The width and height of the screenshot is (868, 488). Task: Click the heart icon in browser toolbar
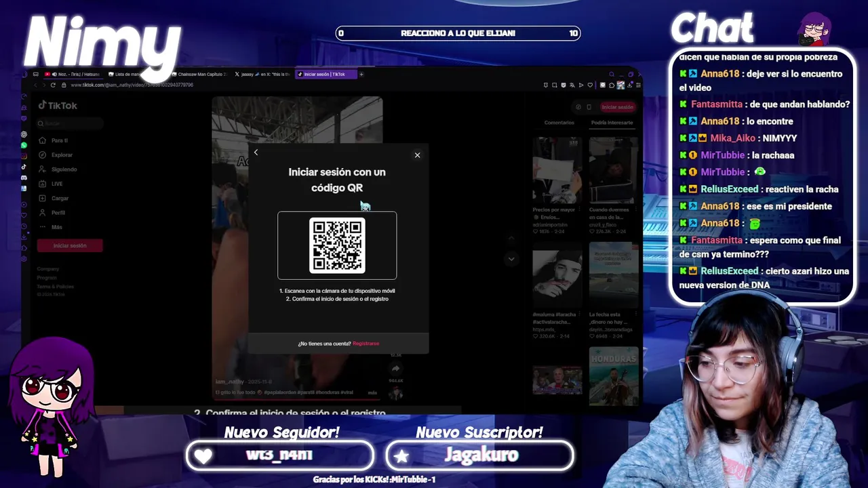point(590,85)
